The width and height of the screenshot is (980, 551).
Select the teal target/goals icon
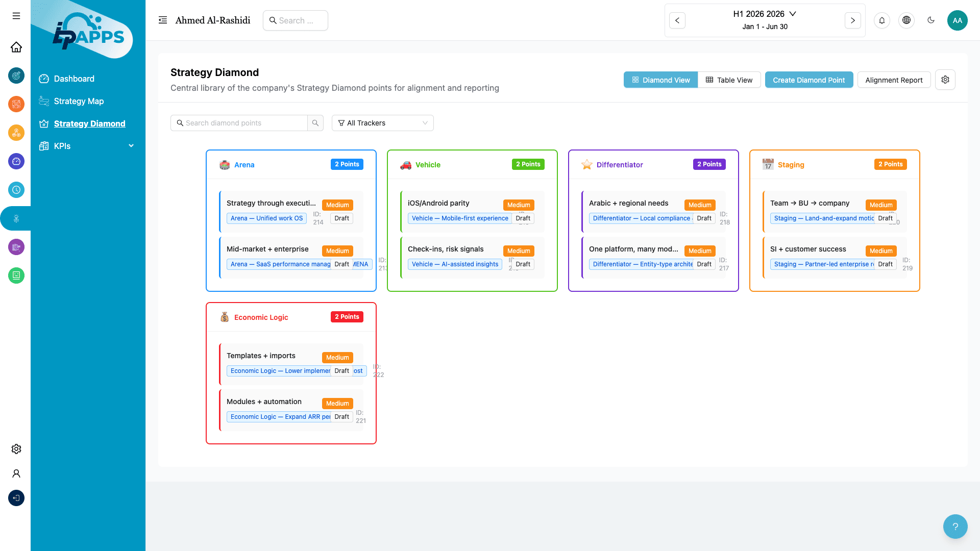(x=16, y=76)
